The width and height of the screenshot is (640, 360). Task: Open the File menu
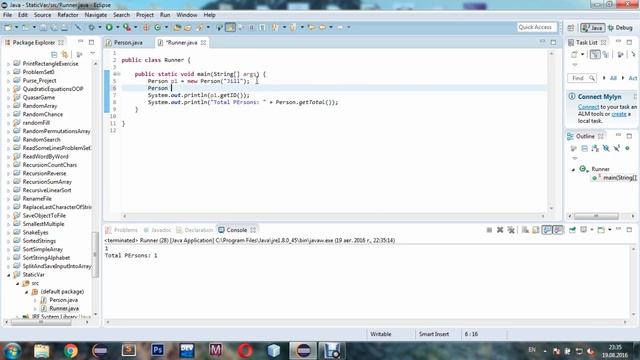7,15
